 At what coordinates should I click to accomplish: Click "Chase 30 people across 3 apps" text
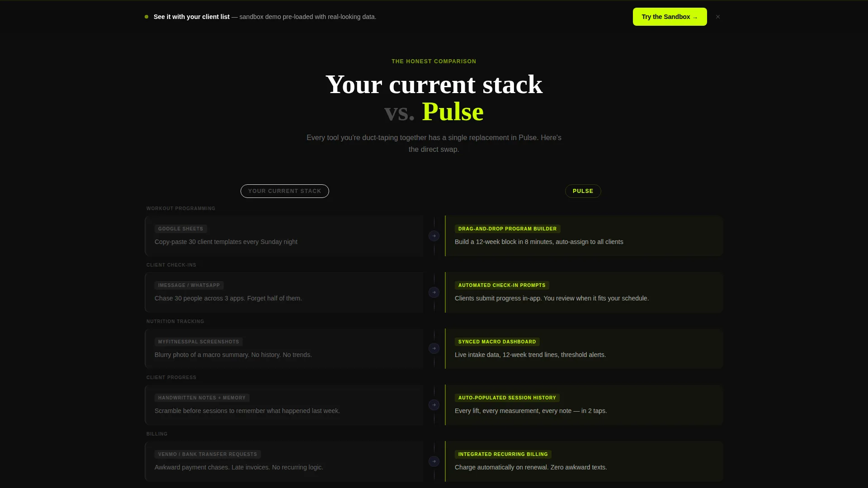pos(228,299)
